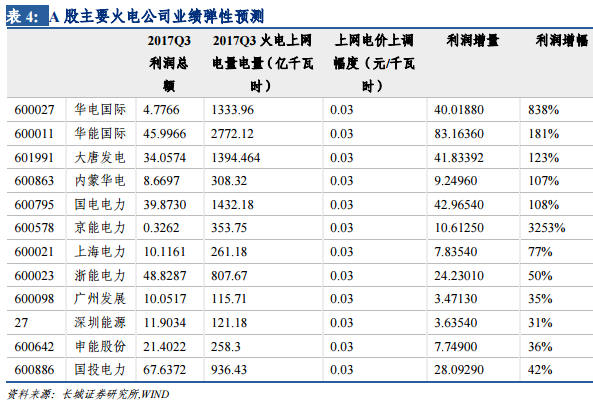
Task: Click the 利润增量 column header
Action: pyautogui.click(x=473, y=40)
